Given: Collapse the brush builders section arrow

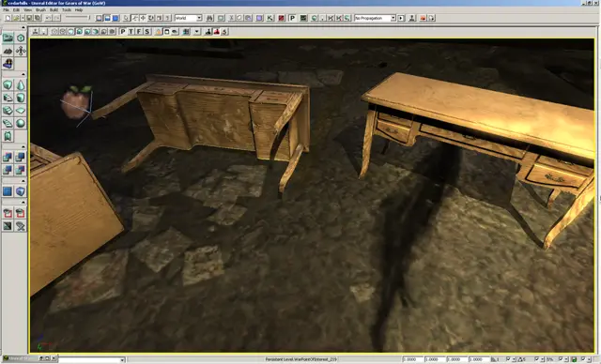Looking at the screenshot, I should tap(23, 74).
